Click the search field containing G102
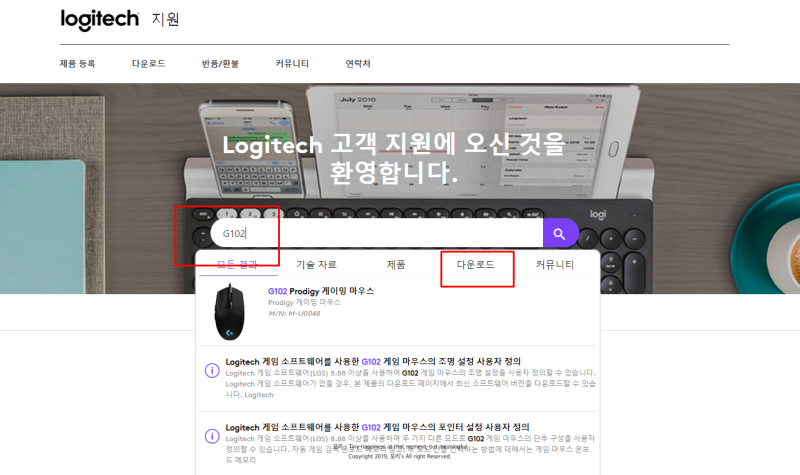This screenshot has width=800, height=475. [377, 234]
